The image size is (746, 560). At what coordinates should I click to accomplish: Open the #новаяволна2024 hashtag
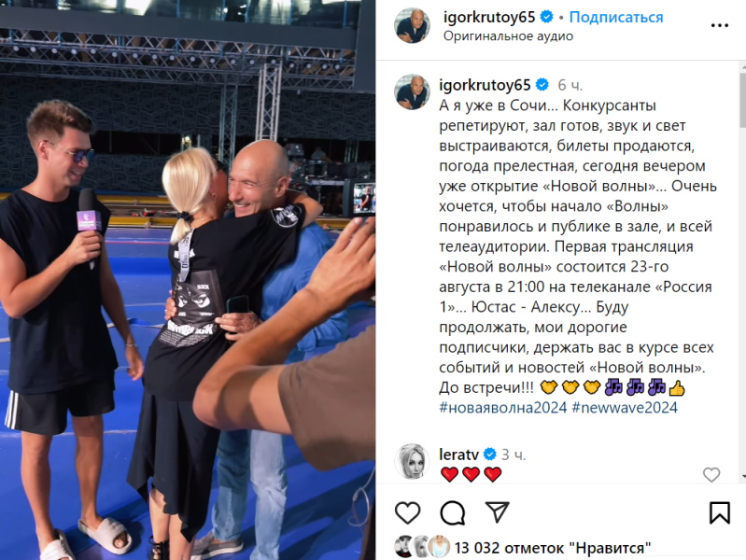[503, 408]
